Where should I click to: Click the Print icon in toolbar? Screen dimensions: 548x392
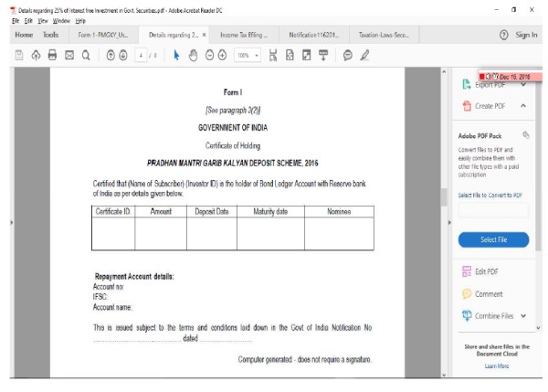52,56
